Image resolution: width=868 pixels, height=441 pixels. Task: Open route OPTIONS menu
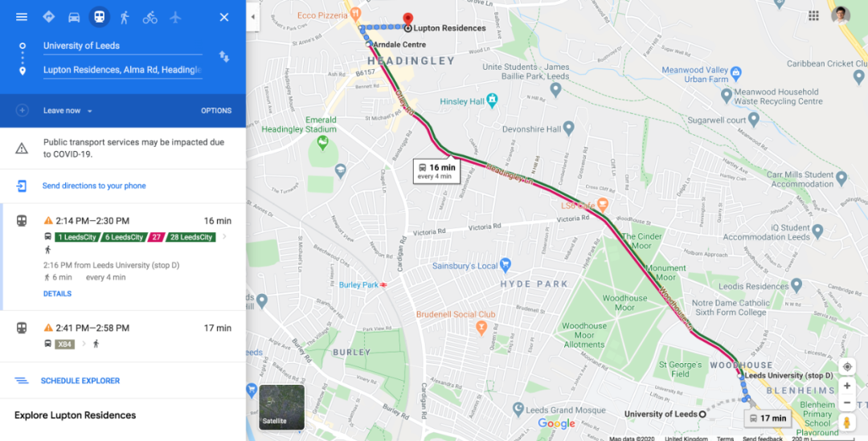pos(216,111)
